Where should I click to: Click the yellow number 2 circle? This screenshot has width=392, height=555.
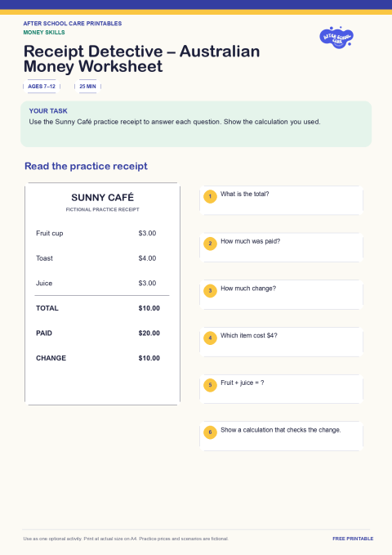tap(210, 244)
